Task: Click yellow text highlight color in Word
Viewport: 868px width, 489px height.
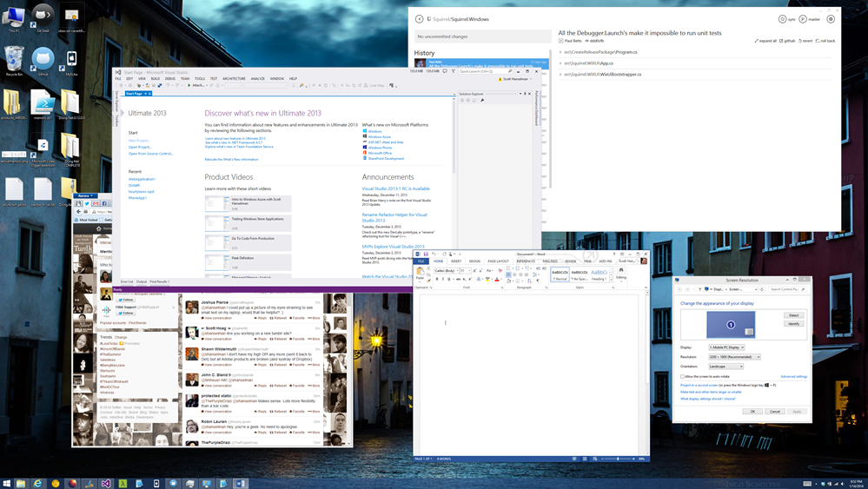Action: [487, 279]
